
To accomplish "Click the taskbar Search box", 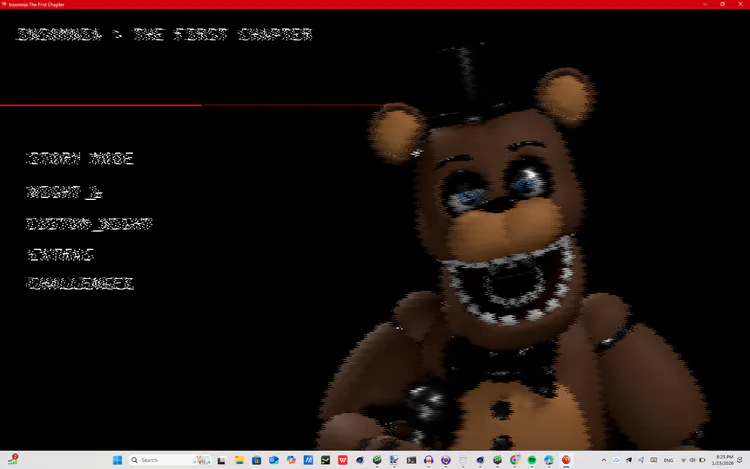I will coord(170,460).
